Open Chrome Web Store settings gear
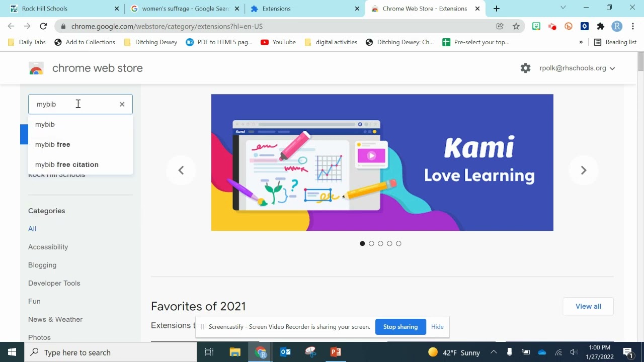Viewport: 644px width, 362px height. 526,68
